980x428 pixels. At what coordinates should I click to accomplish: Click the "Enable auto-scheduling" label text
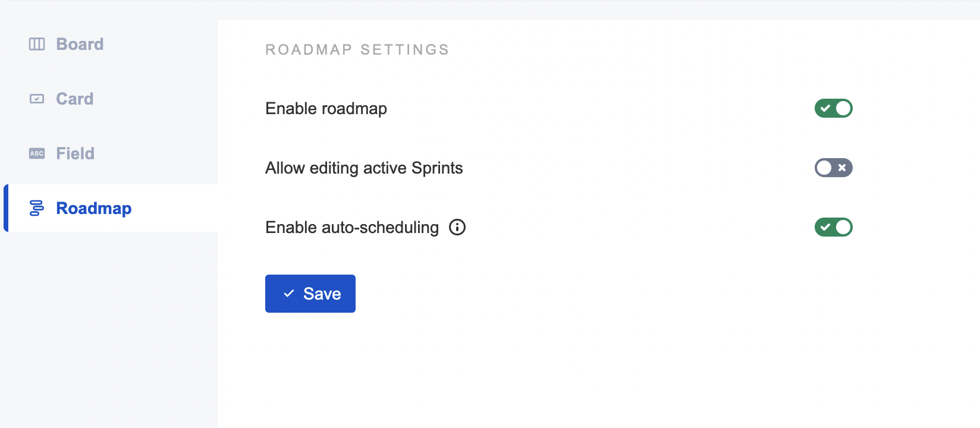(x=352, y=227)
